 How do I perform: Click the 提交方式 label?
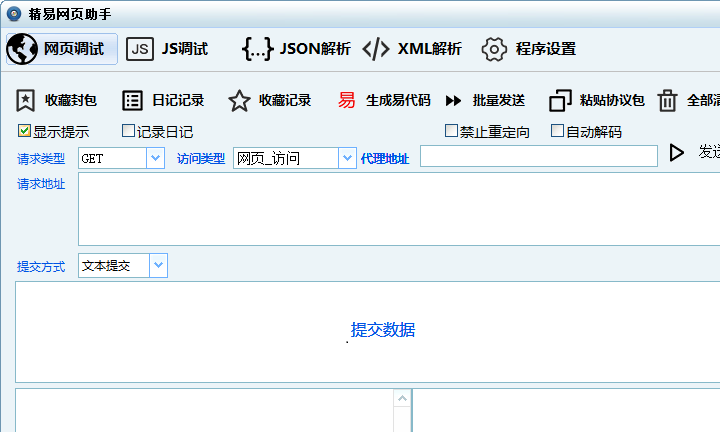click(41, 267)
